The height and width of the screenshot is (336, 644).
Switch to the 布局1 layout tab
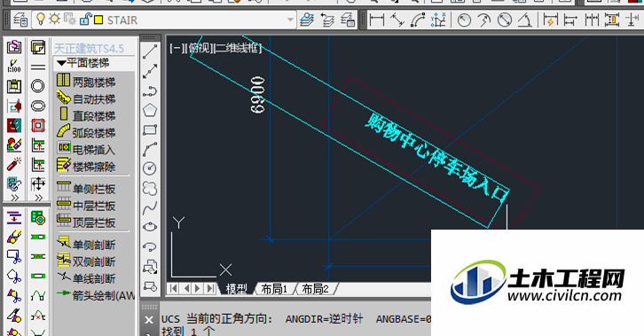point(274,289)
